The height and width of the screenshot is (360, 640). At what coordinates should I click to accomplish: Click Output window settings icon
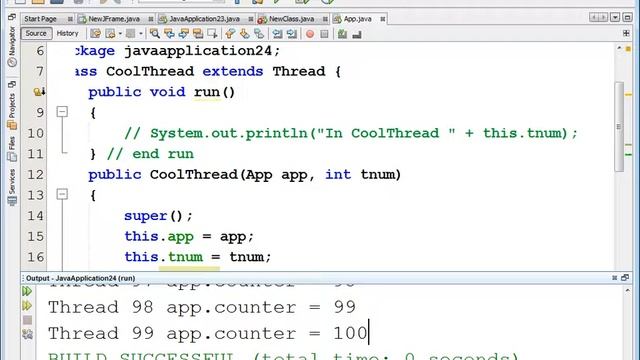pos(27,334)
